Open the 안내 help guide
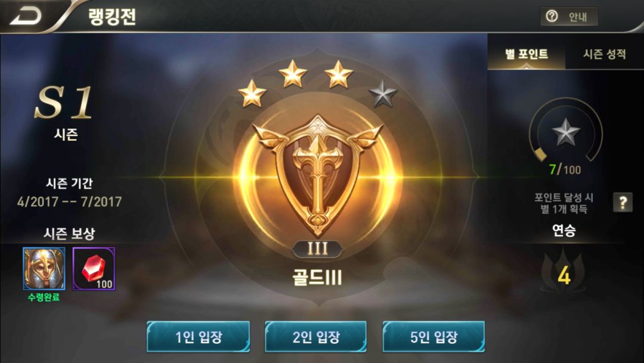 point(569,17)
